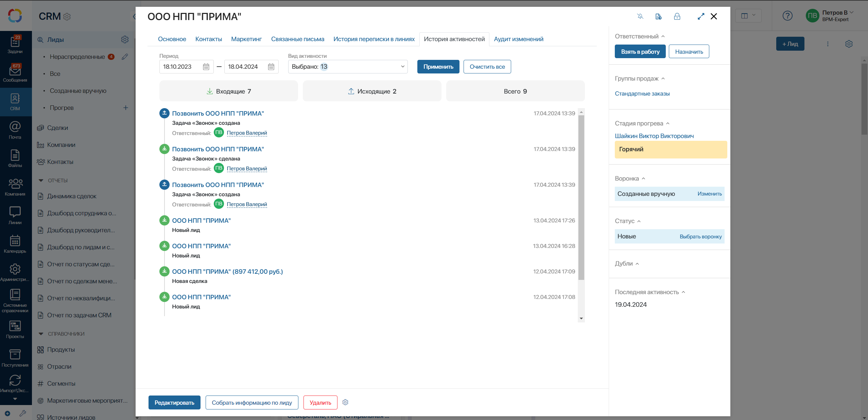This screenshot has width=868, height=420.
Task: Open Стандартные заказы link
Action: (642, 94)
